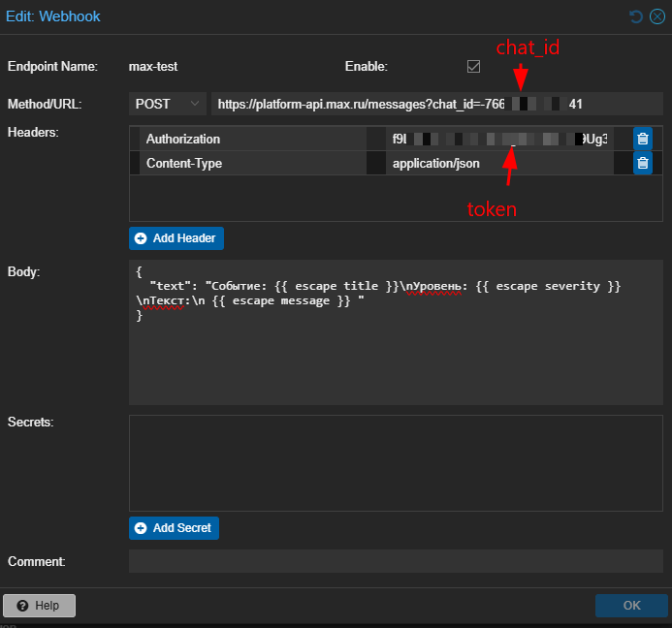Image resolution: width=672 pixels, height=628 pixels.
Task: Click the application/json value cell
Action: (x=499, y=163)
